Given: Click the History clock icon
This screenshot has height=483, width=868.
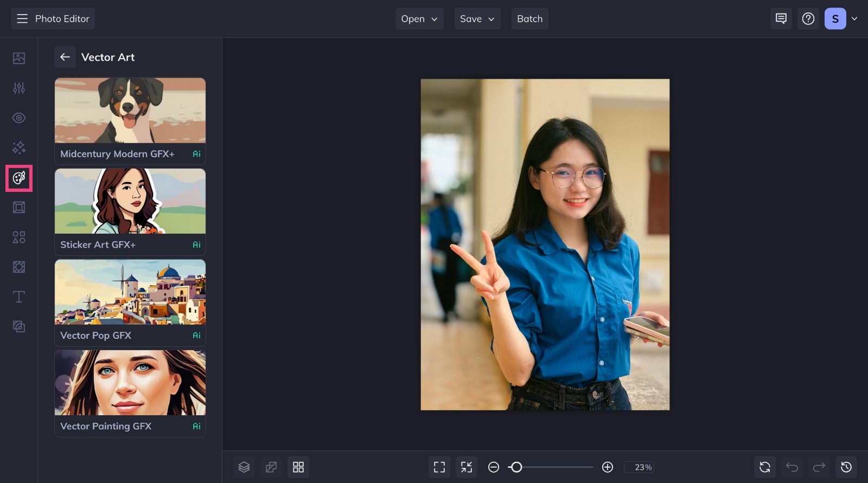Looking at the screenshot, I should tap(846, 467).
